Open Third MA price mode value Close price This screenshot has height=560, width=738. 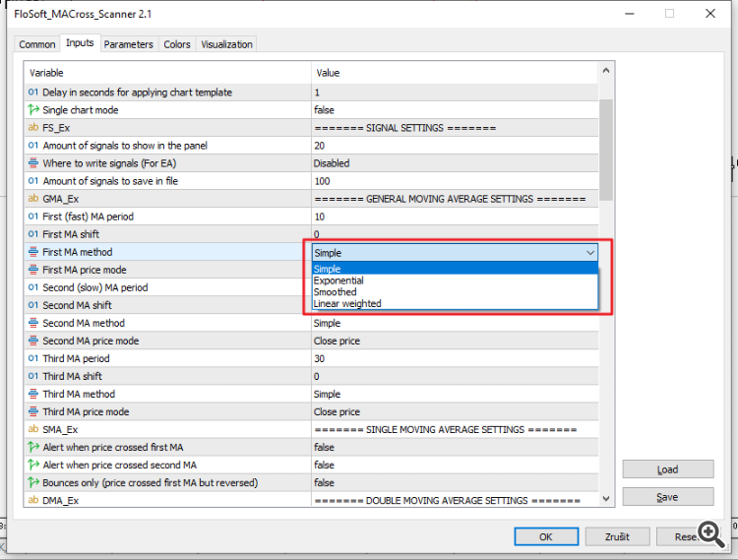(x=455, y=411)
